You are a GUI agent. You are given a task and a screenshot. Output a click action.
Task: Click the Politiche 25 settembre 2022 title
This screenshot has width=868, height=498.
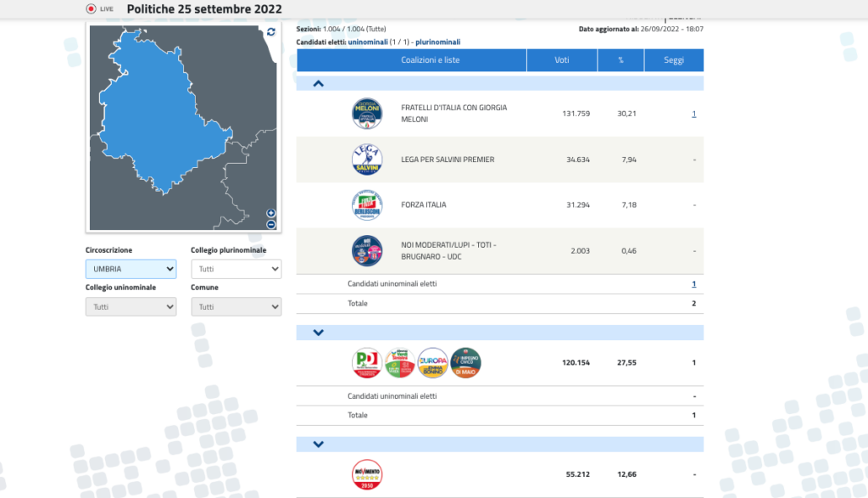pyautogui.click(x=204, y=8)
